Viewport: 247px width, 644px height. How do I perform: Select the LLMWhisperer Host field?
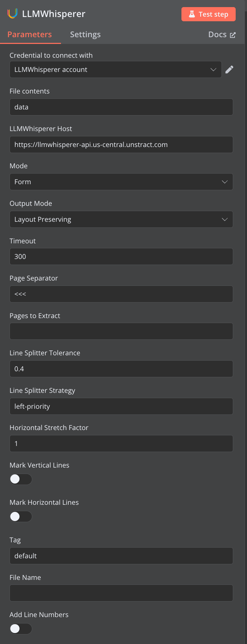pyautogui.click(x=121, y=145)
